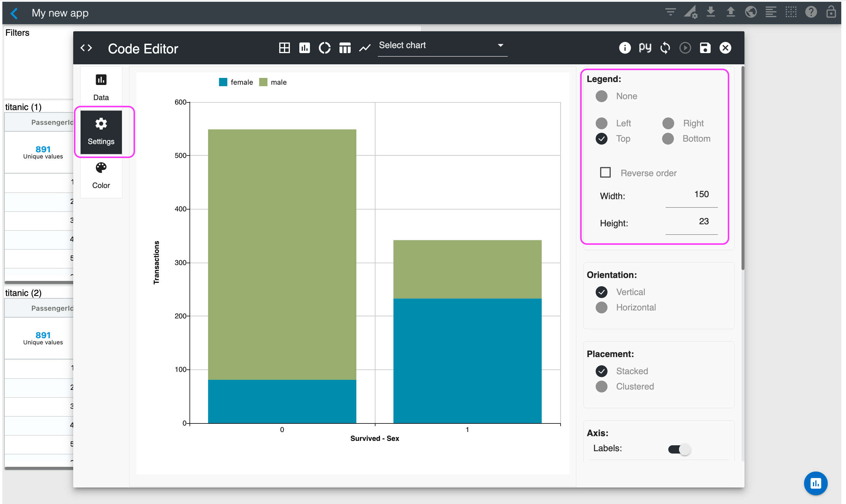The width and height of the screenshot is (846, 504).
Task: Select the bar chart icon in header
Action: pos(304,48)
